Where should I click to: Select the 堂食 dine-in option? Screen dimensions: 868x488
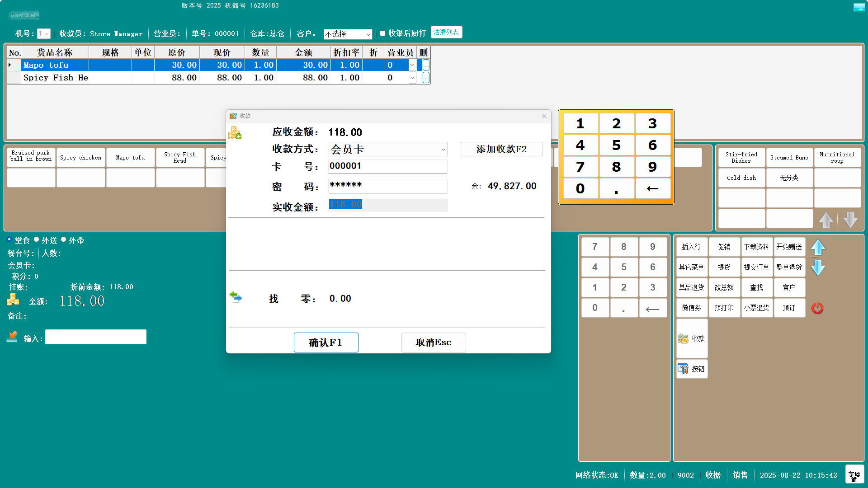coord(9,239)
